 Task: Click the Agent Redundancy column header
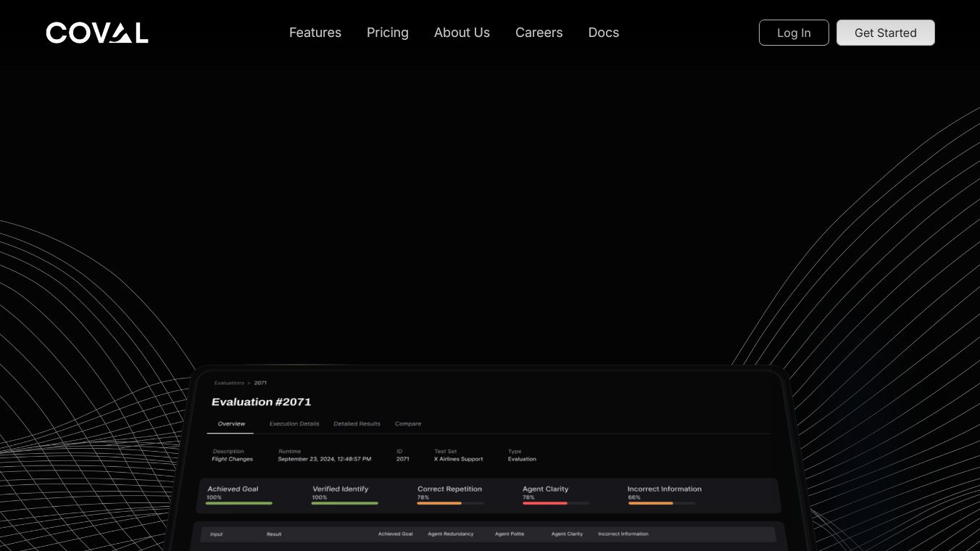pos(450,534)
